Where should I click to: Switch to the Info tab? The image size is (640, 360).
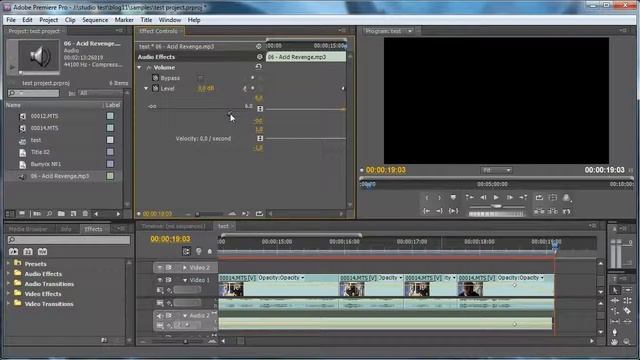tap(66, 229)
